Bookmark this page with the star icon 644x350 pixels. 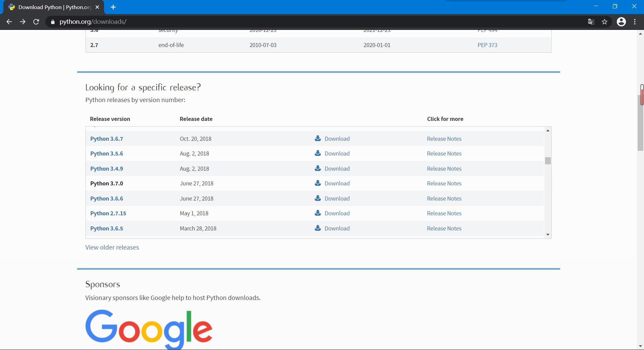604,22
